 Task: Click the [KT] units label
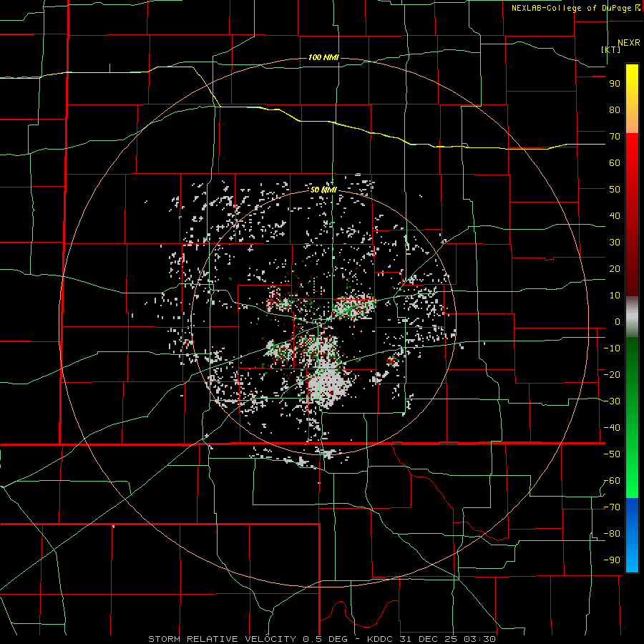(x=611, y=49)
